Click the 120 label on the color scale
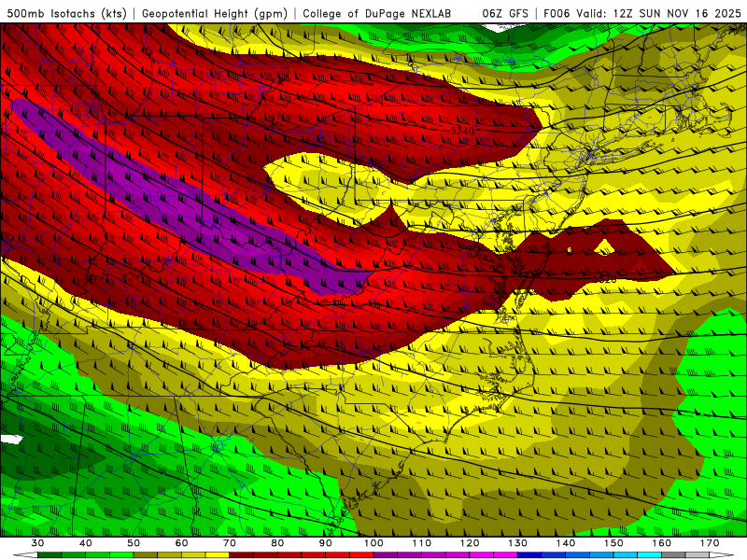The height and width of the screenshot is (560, 747). [x=470, y=543]
